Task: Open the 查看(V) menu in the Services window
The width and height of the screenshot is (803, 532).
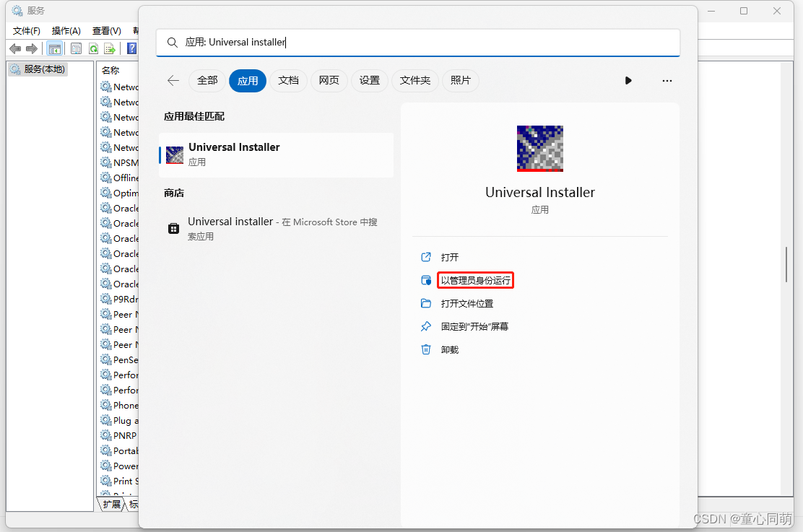Action: [x=107, y=31]
